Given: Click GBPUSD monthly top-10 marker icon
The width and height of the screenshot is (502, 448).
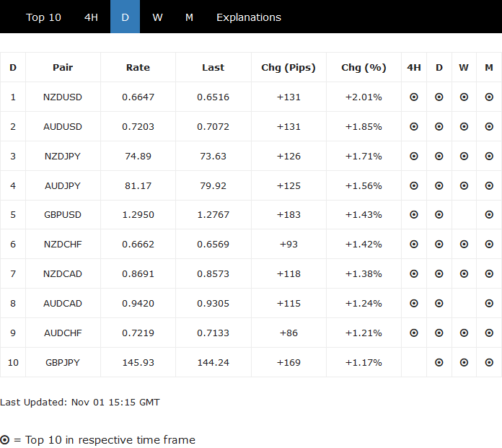Looking at the screenshot, I should tap(489, 215).
